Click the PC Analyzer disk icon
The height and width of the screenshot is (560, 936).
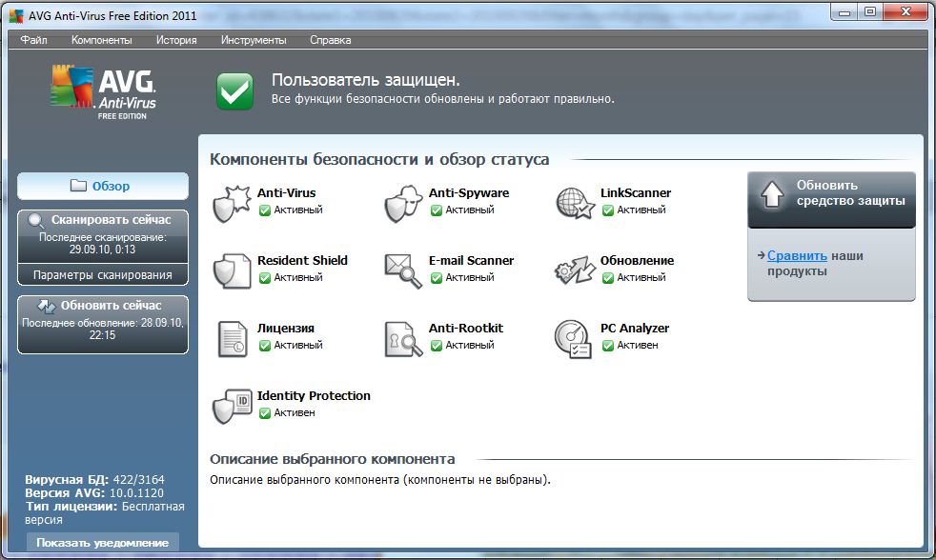pyautogui.click(x=574, y=338)
